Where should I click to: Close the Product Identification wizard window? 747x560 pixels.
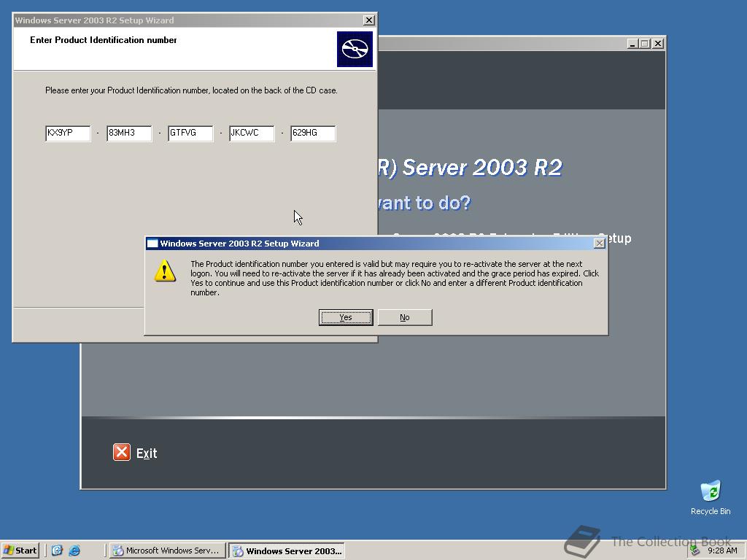(x=368, y=20)
